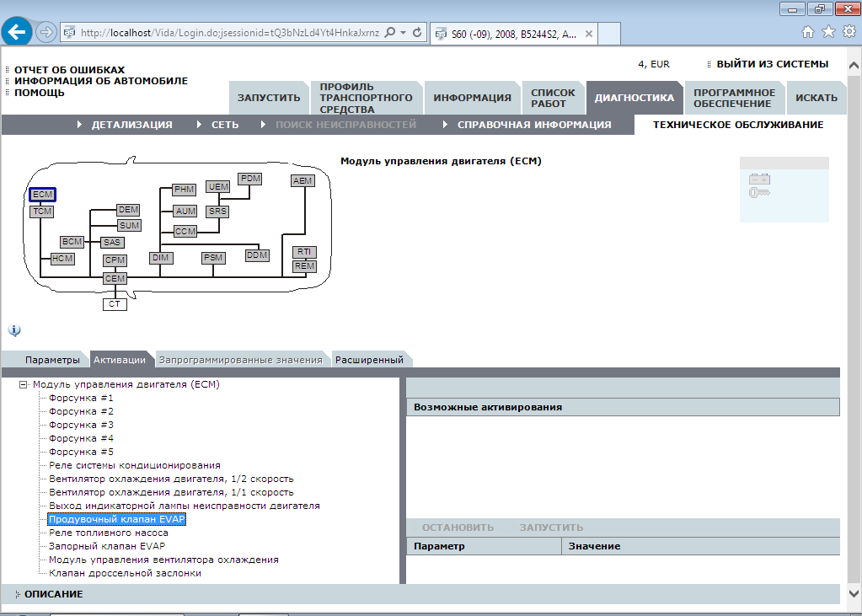Click the blue info icon below network diagram
The image size is (862, 616).
[14, 330]
